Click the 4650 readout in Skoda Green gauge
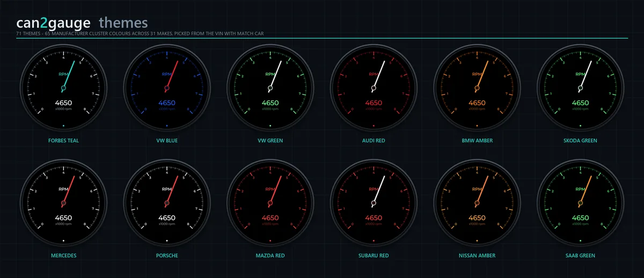This screenshot has width=644, height=278. [580, 103]
